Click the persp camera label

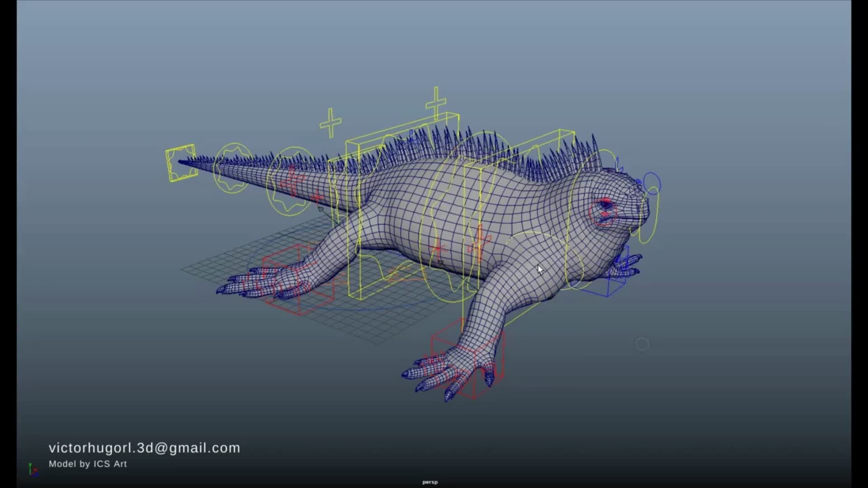429,482
